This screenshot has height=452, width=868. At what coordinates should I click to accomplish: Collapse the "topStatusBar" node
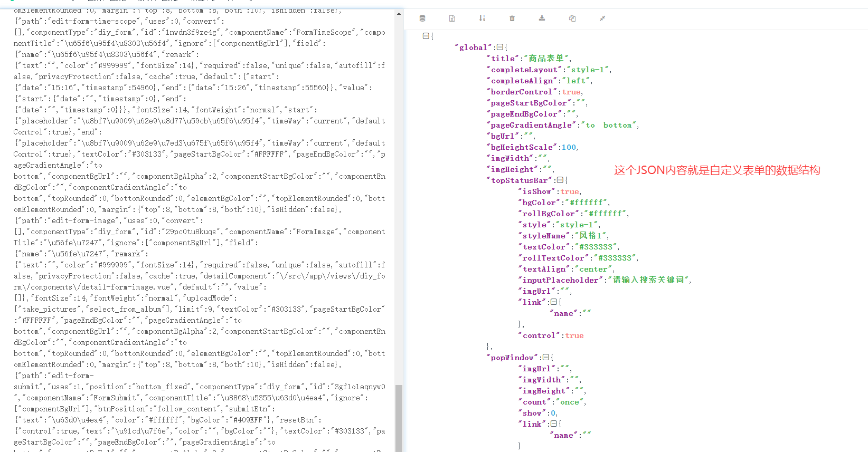click(560, 180)
